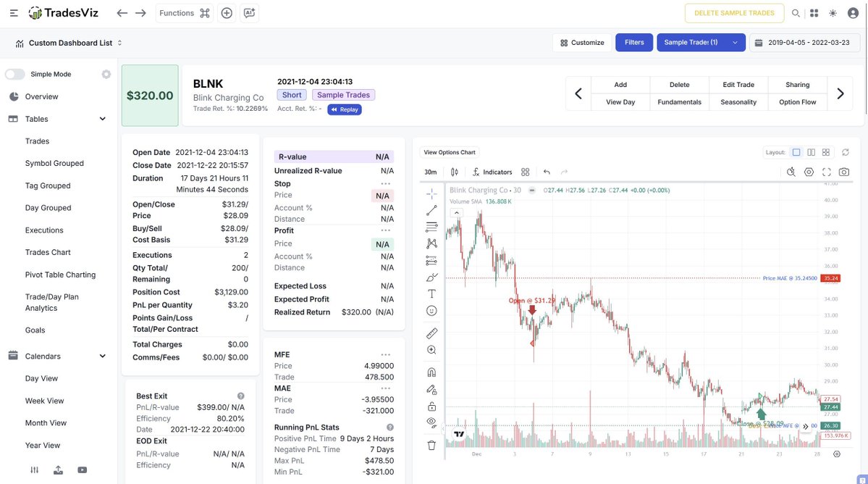Select the ruler measure tool
Image resolution: width=868 pixels, height=484 pixels.
click(431, 333)
